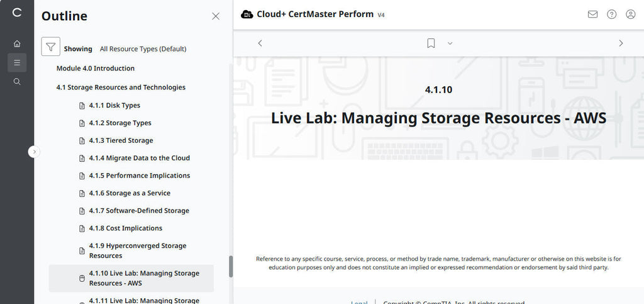The image size is (644, 304).
Task: Click the Cloud+ CertMaster Perform title
Action: [x=316, y=14]
